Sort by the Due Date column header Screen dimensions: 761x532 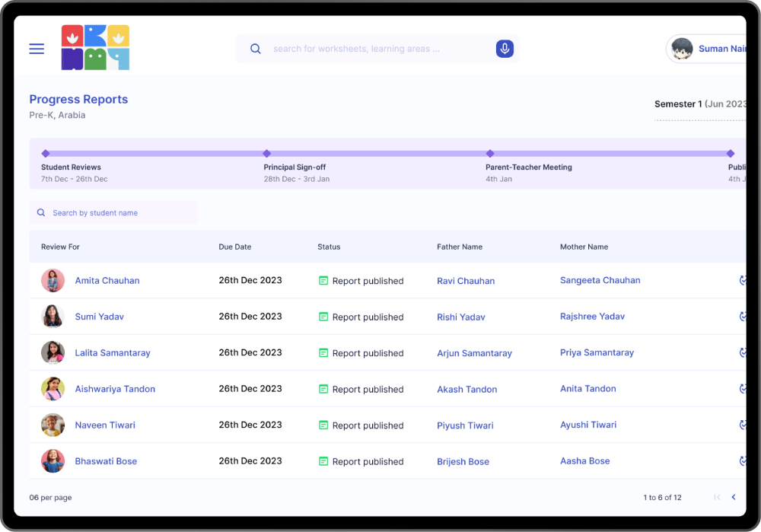coord(234,247)
